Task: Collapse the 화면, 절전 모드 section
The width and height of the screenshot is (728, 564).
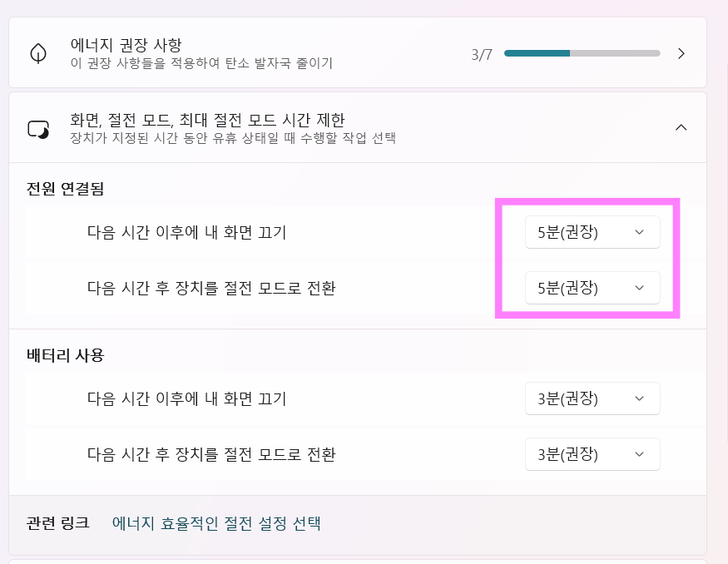Action: (x=681, y=127)
